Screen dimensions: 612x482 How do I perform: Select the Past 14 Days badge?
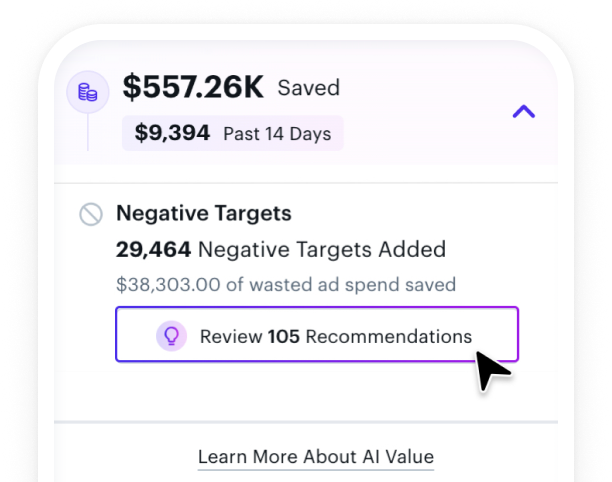tap(232, 133)
